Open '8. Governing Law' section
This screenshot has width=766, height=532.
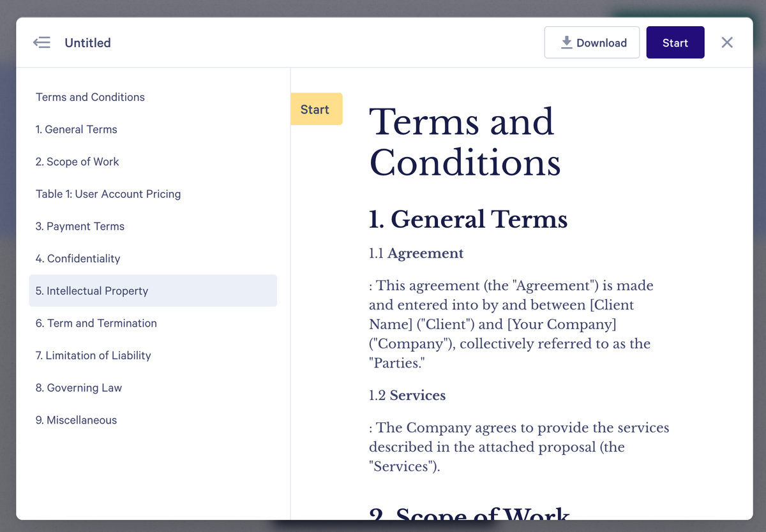[79, 388]
